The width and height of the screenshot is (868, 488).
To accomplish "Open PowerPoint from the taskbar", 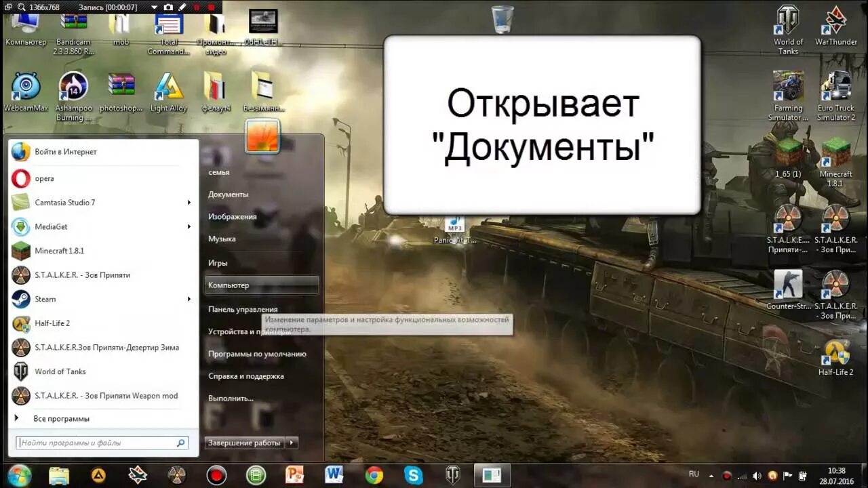I will pyautogui.click(x=294, y=474).
